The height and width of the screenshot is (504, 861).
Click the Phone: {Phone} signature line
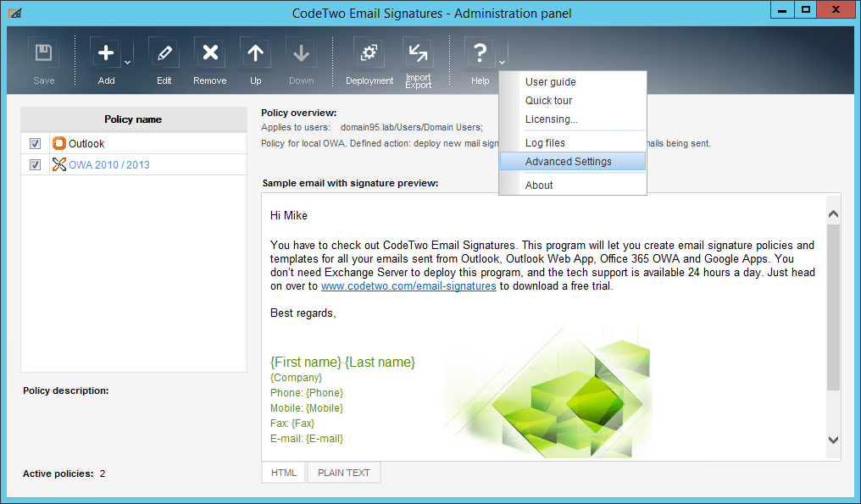(307, 393)
